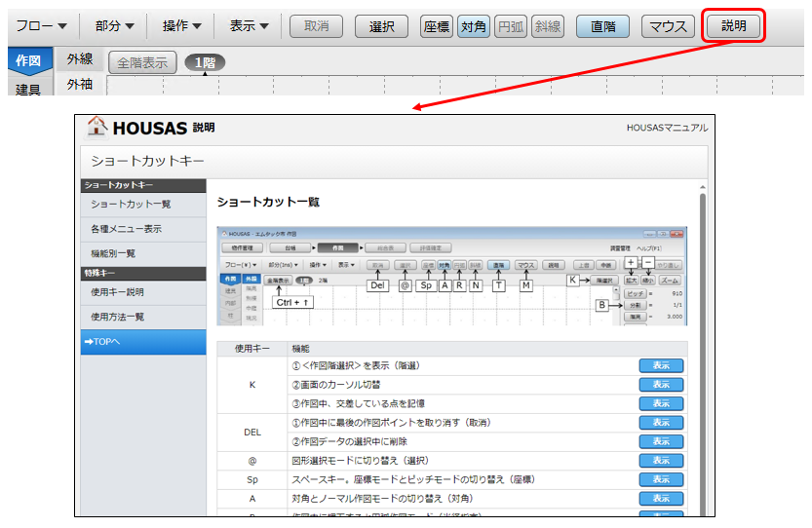This screenshot has height=528, width=812.
Task: Click the 使用キー column header
Action: pyautogui.click(x=252, y=349)
